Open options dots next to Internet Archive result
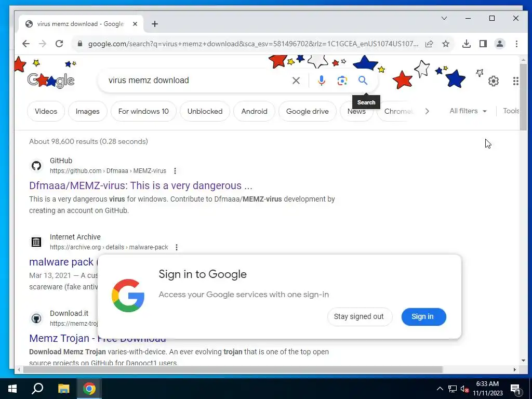 coord(177,247)
